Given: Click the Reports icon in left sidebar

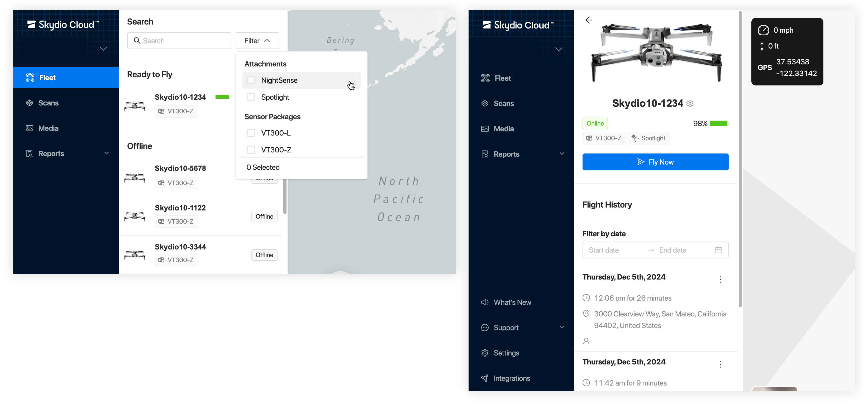Looking at the screenshot, I should coord(30,153).
